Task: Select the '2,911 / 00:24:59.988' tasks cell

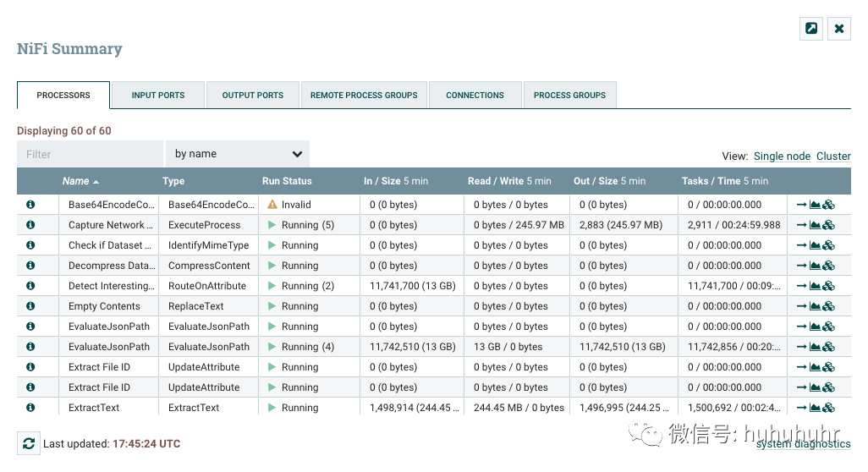Action: [x=733, y=225]
